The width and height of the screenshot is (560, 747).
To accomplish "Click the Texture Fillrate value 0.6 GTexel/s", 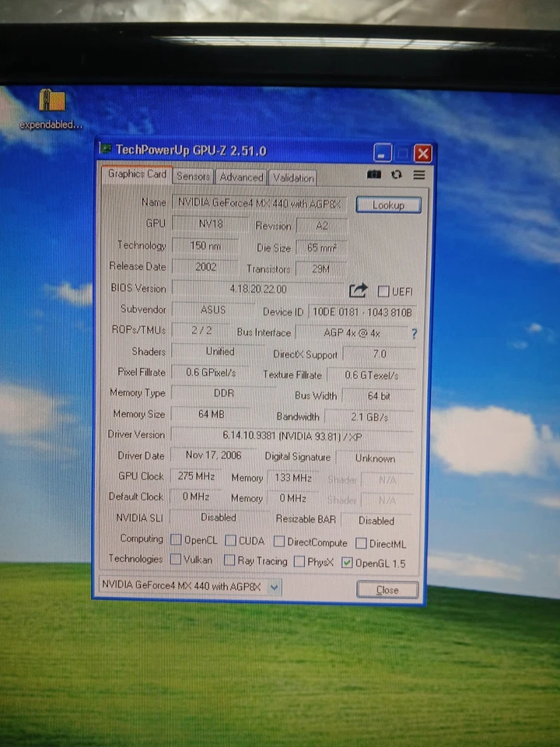I will tap(372, 375).
